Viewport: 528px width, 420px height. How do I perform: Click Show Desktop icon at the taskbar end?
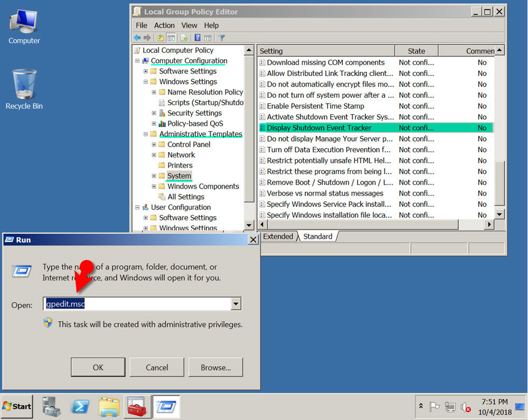pyautogui.click(x=520, y=406)
